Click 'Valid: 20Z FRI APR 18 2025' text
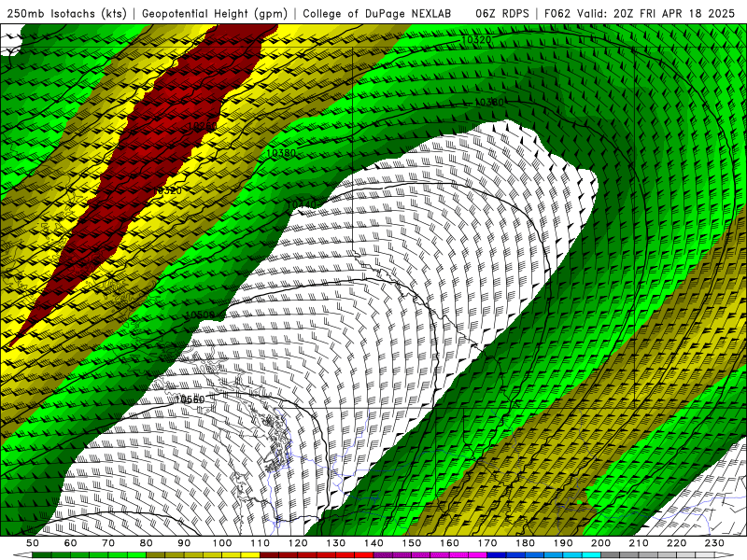Screen dimensions: 747x560 [656, 13]
